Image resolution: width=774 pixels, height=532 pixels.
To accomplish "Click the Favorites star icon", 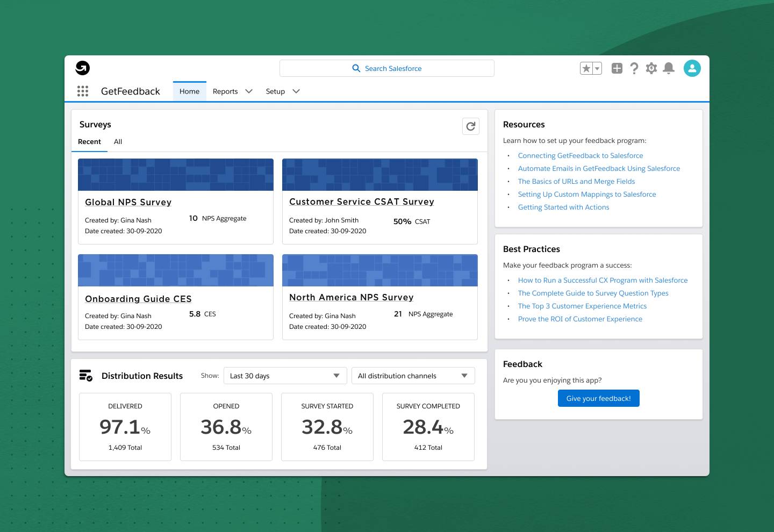I will [586, 68].
